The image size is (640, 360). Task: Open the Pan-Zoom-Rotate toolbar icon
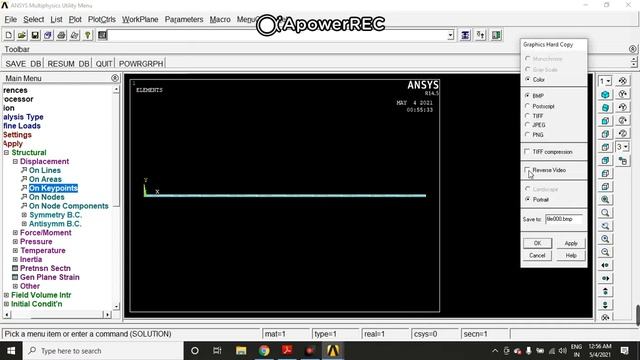(48, 35)
